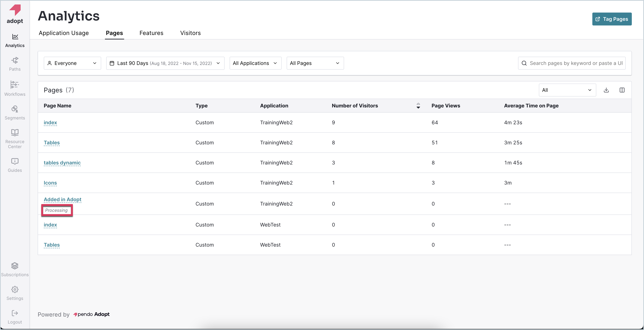Open the index page for TrainingWeb2
This screenshot has height=330, width=644.
pos(50,122)
